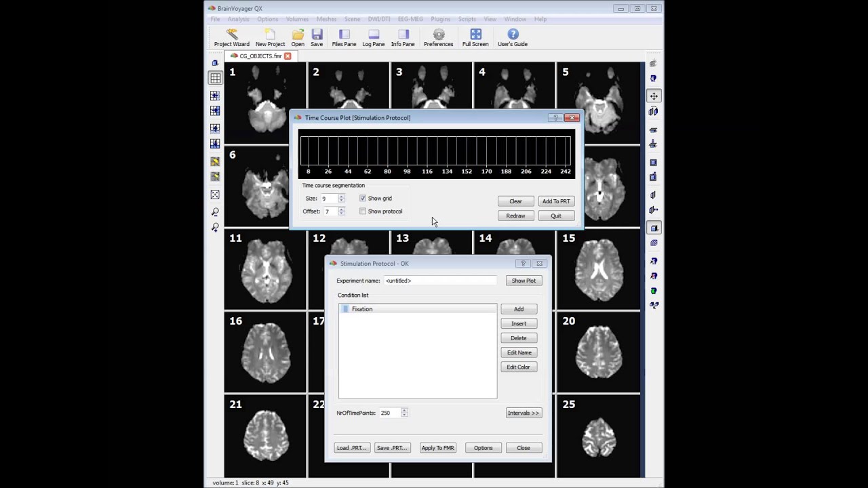Select brain slice thumbnail 21
The width and height of the screenshot is (868, 488).
[x=265, y=436]
